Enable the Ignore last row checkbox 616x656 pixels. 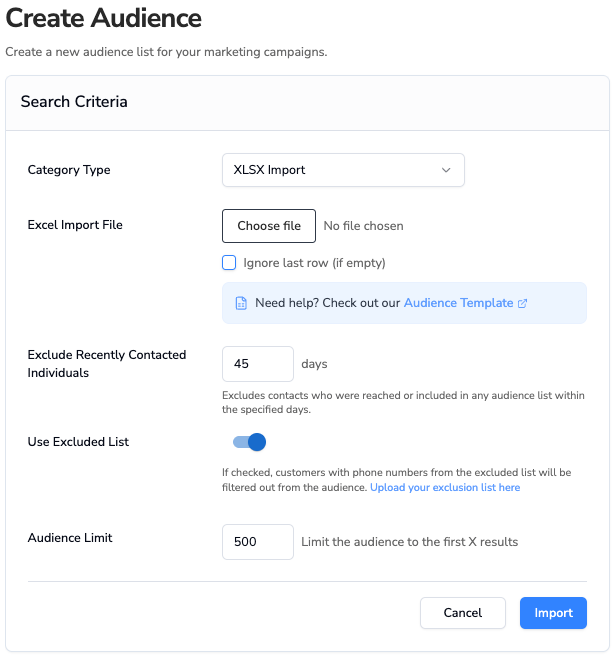click(x=229, y=263)
